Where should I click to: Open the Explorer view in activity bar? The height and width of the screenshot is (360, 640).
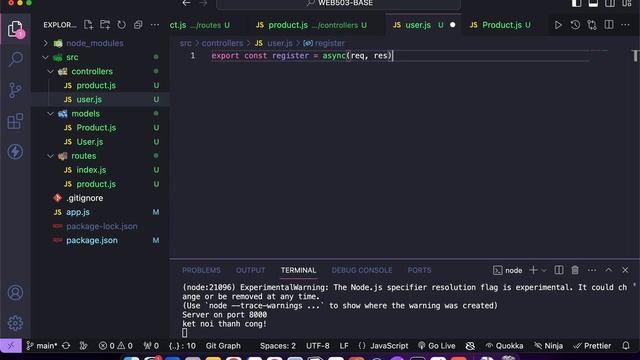click(x=15, y=29)
